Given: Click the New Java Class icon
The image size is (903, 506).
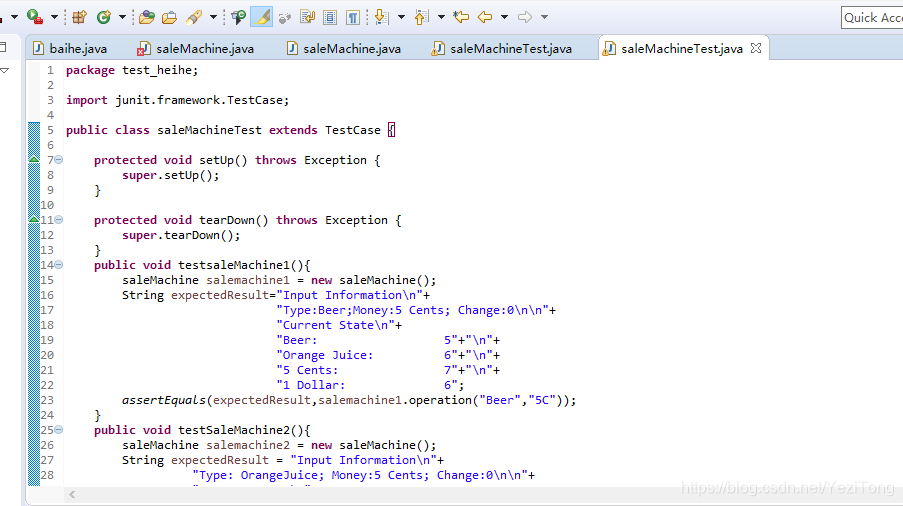Looking at the screenshot, I should (104, 17).
